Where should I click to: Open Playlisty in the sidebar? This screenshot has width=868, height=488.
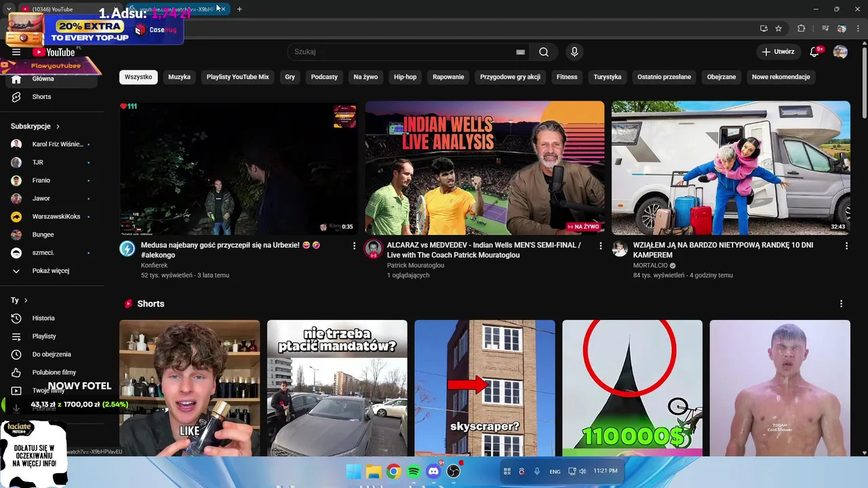point(52,336)
